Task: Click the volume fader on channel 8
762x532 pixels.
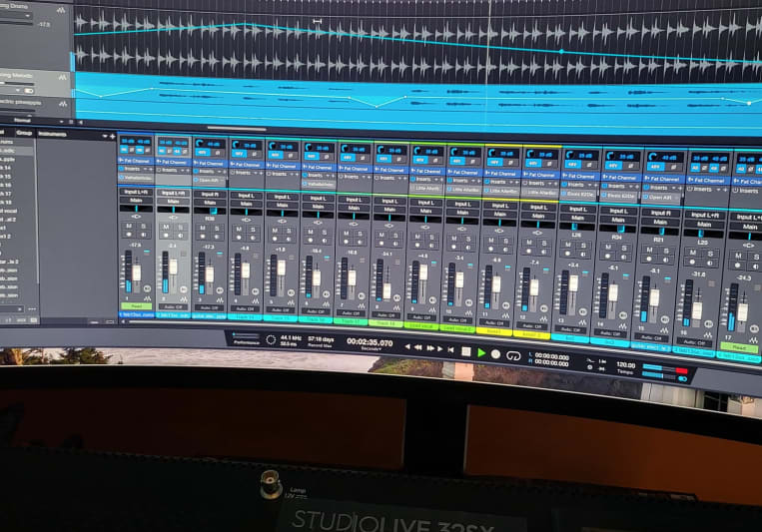Action: tap(386, 290)
